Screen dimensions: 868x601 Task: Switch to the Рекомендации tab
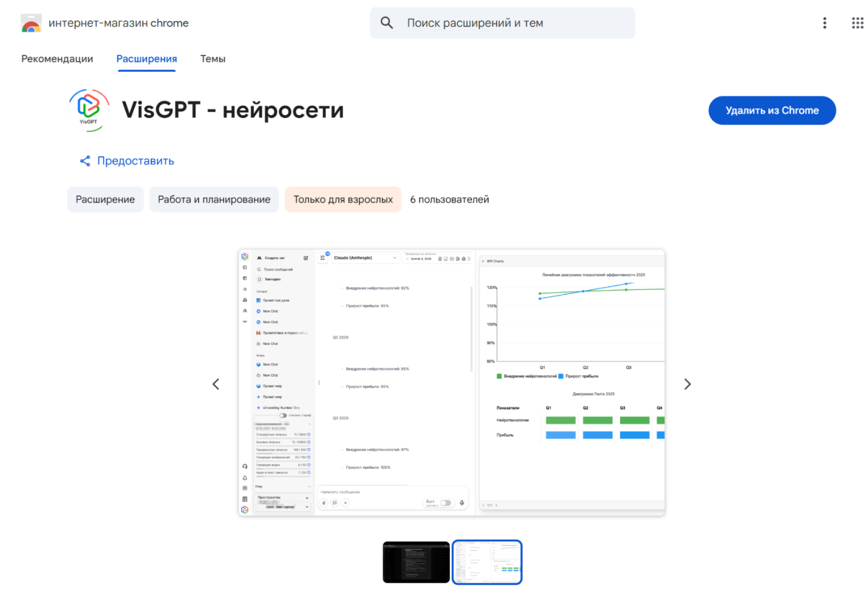tap(57, 59)
